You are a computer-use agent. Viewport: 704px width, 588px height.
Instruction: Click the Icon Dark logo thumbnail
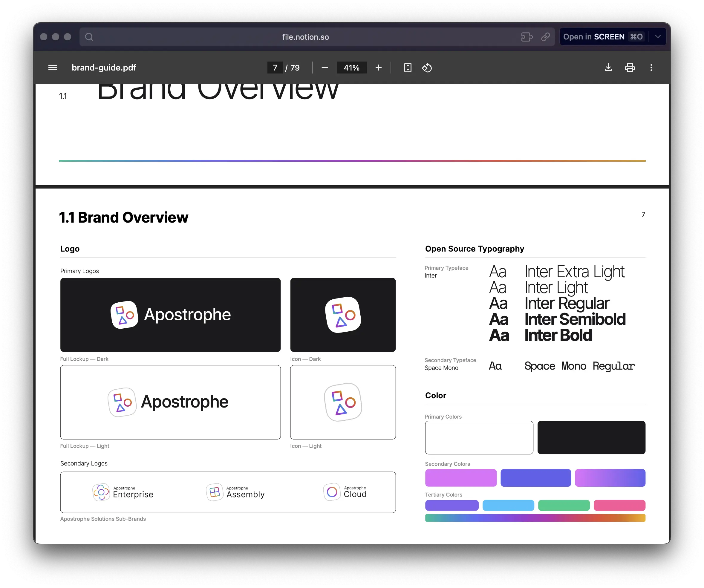(x=343, y=315)
